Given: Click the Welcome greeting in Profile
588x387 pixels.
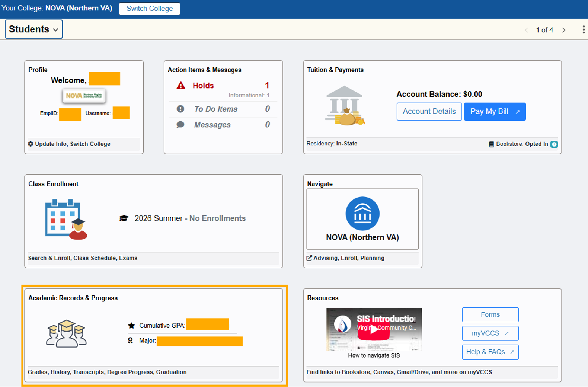Looking at the screenshot, I should [x=69, y=80].
